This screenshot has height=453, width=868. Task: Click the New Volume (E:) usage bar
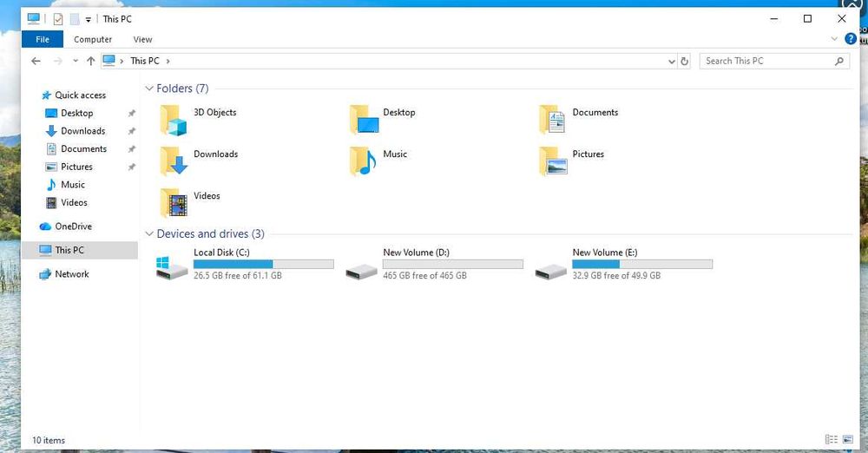(642, 264)
